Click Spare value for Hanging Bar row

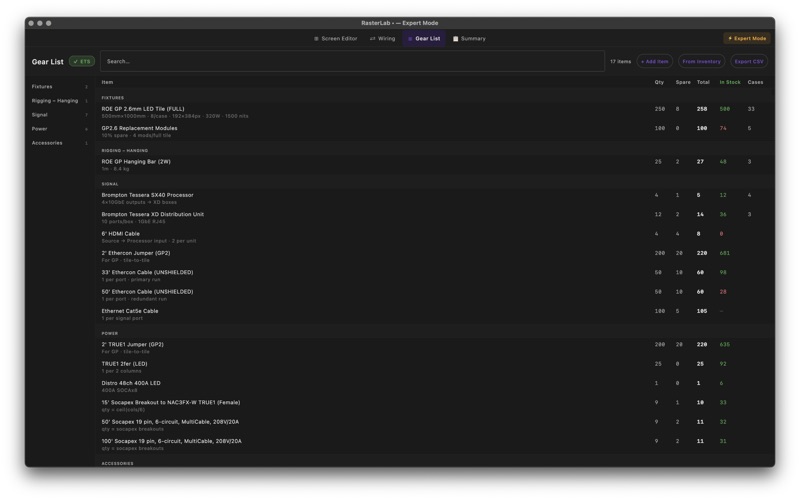pos(678,162)
